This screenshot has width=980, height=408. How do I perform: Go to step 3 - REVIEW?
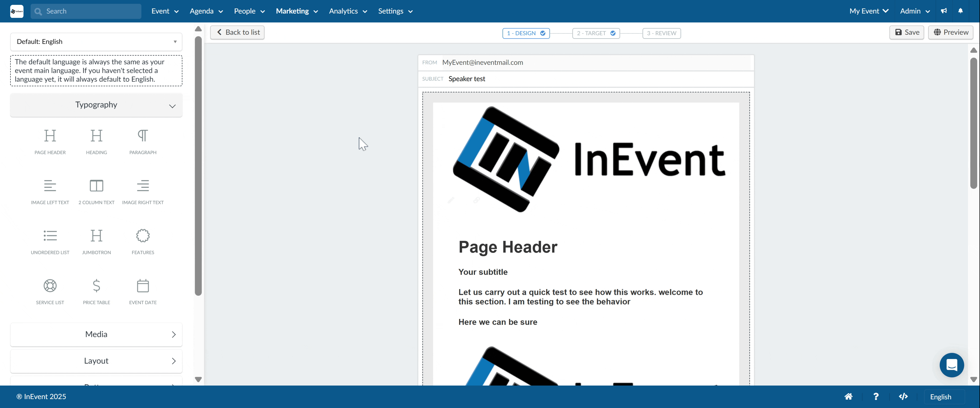[x=661, y=33]
